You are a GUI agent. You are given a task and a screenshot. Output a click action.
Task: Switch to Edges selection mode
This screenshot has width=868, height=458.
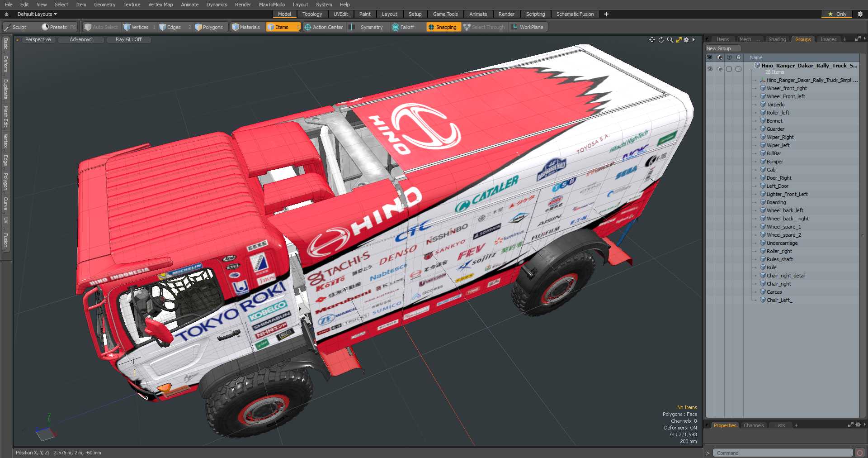pos(174,27)
